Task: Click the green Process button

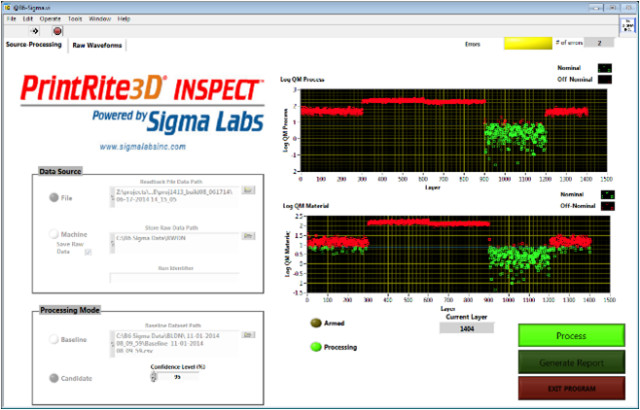Action: coord(571,335)
